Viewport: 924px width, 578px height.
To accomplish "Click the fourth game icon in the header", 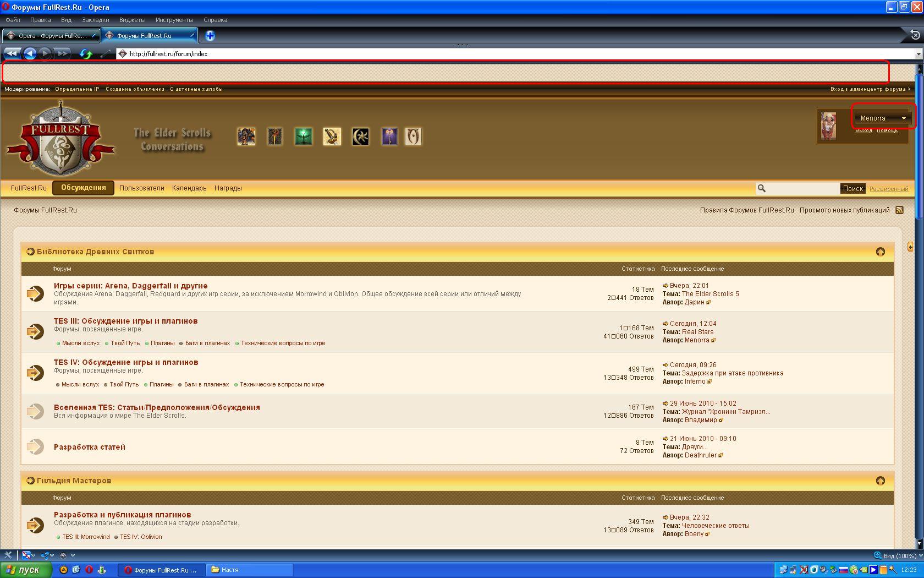I will pos(332,137).
